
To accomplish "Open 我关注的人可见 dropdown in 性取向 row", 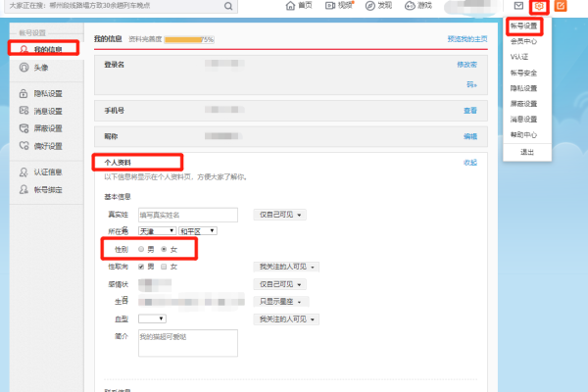I will 286,267.
